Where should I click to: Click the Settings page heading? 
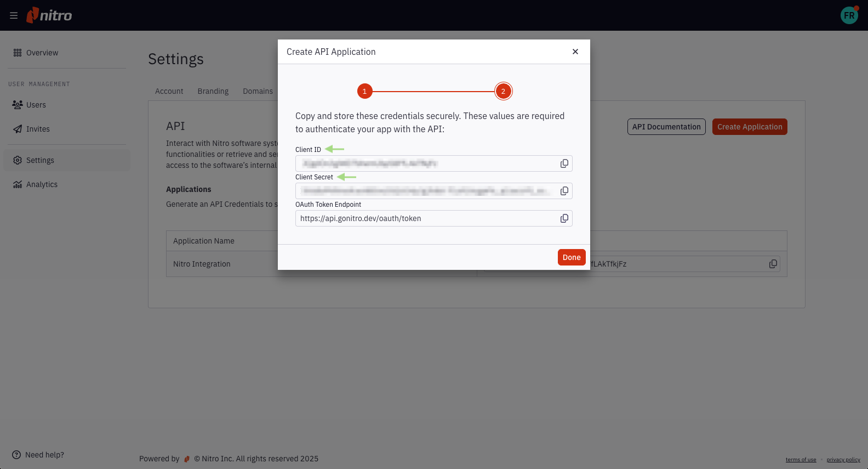(176, 59)
